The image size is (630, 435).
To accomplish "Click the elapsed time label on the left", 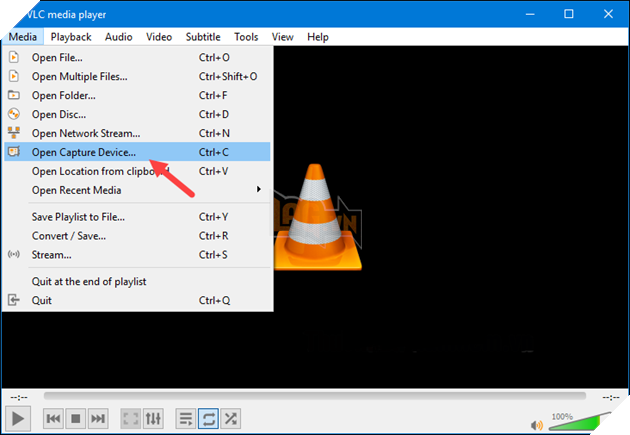I will [19, 397].
